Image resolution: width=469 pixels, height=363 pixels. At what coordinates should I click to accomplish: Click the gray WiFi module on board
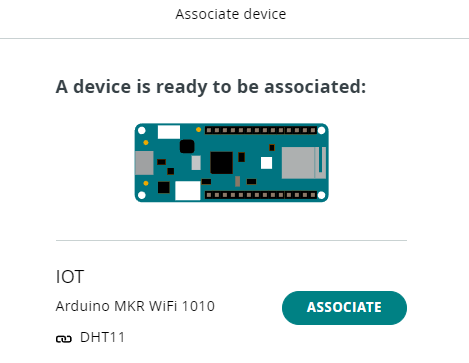tap(304, 163)
